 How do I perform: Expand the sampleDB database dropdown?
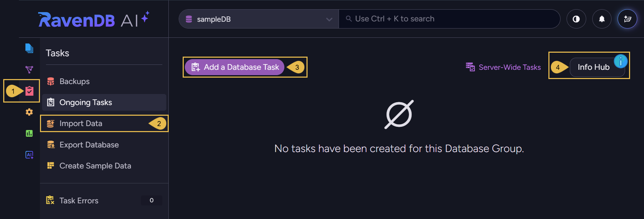click(x=259, y=19)
